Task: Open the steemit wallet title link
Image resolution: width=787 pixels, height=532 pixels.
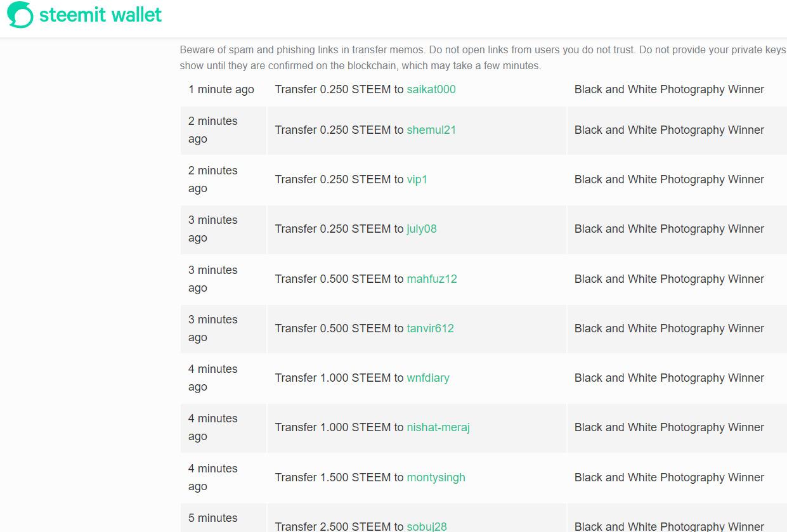Action: [100, 15]
